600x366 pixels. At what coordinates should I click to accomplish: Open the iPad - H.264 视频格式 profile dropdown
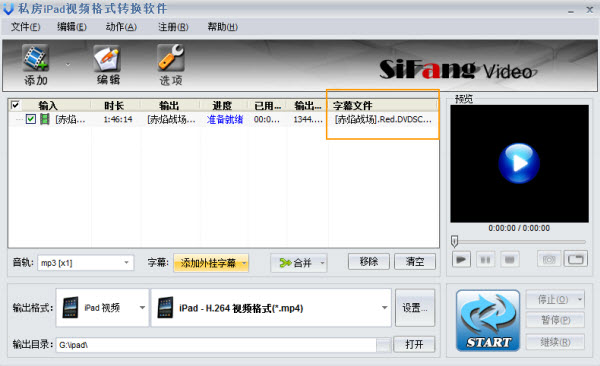click(x=271, y=308)
